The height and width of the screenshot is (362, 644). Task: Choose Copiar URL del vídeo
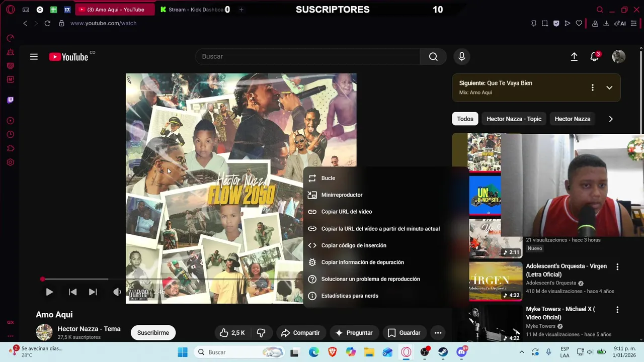(x=386, y=212)
